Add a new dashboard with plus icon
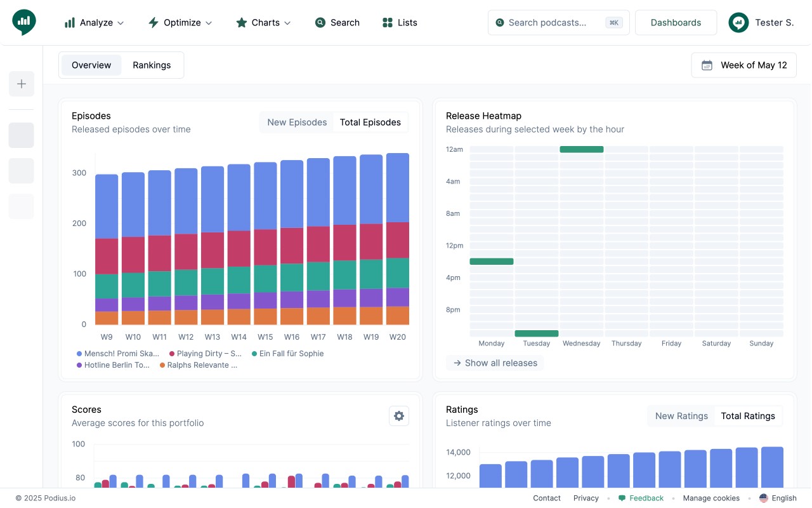The image size is (812, 508). point(22,84)
